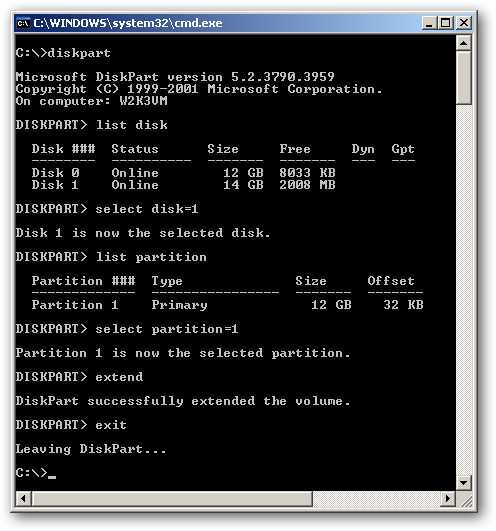
Task: Click the 'Status' column header
Action: pyautogui.click(x=135, y=149)
